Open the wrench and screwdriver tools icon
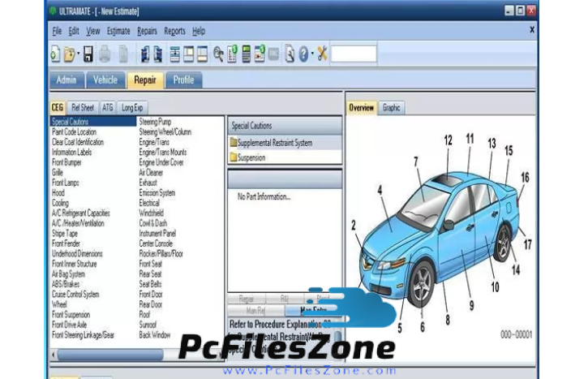Viewport: 588px width, 379px height. point(322,54)
